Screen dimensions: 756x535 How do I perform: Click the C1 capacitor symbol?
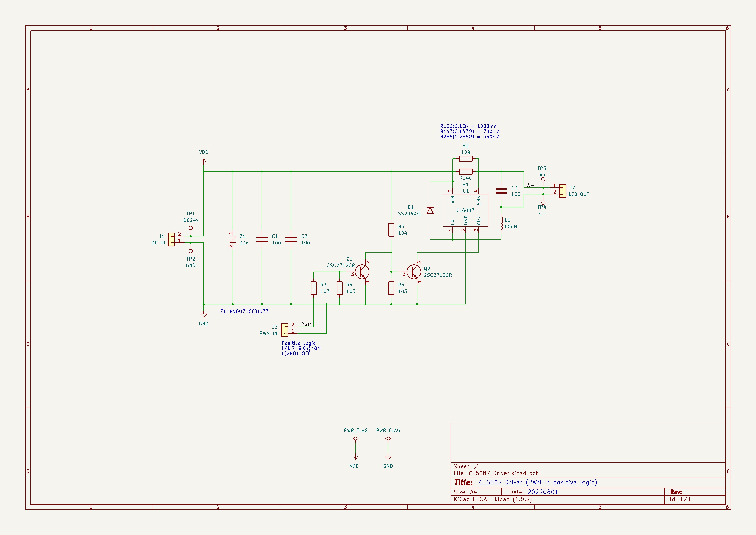pos(262,239)
